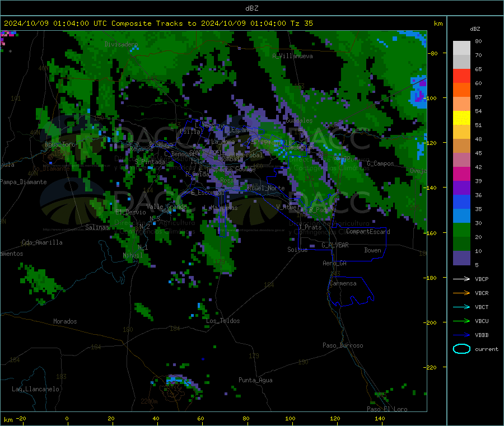504x426 pixels.
Task: Click the Morados map label
Action: [x=65, y=321]
